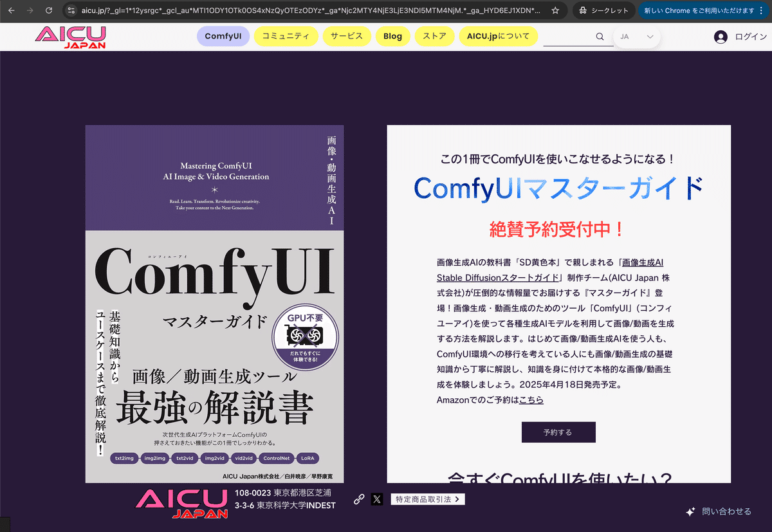Click the incognito シークレット indicator
The height and width of the screenshot is (532, 772).
tap(603, 10)
